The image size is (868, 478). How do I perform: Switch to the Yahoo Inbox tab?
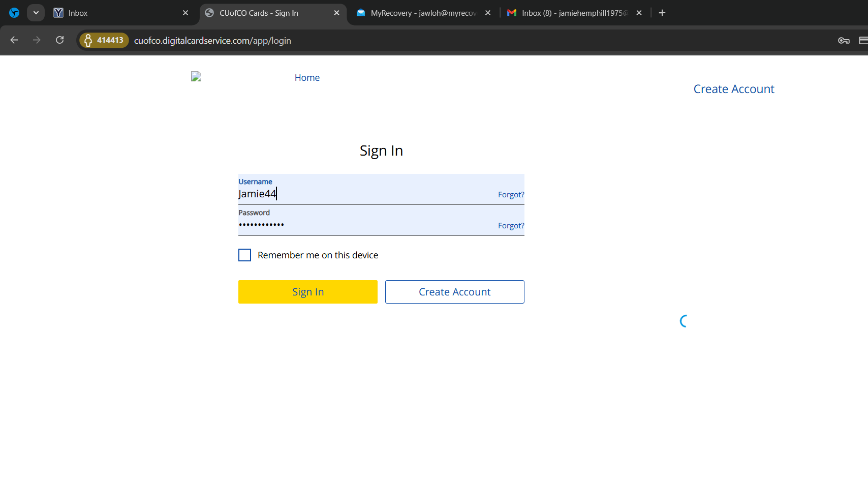click(x=117, y=13)
